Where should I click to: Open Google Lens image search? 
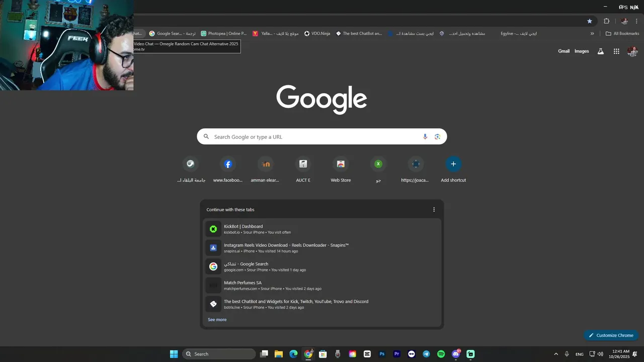(x=437, y=137)
